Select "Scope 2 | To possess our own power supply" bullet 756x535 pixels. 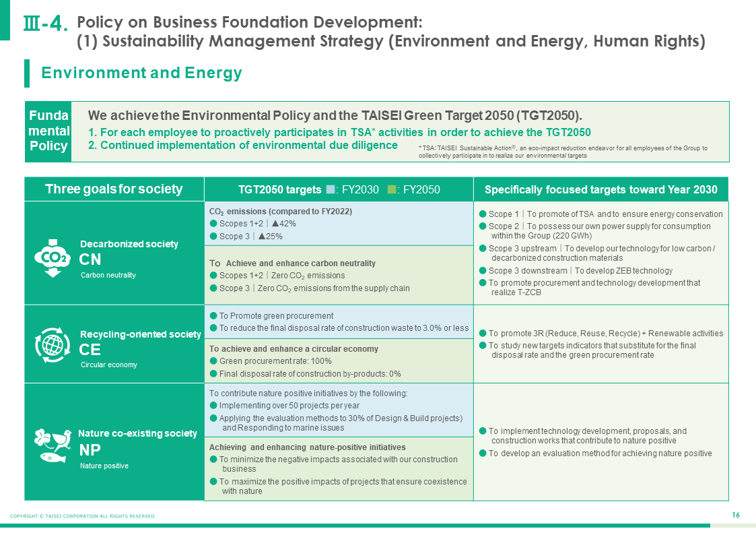pos(595,230)
